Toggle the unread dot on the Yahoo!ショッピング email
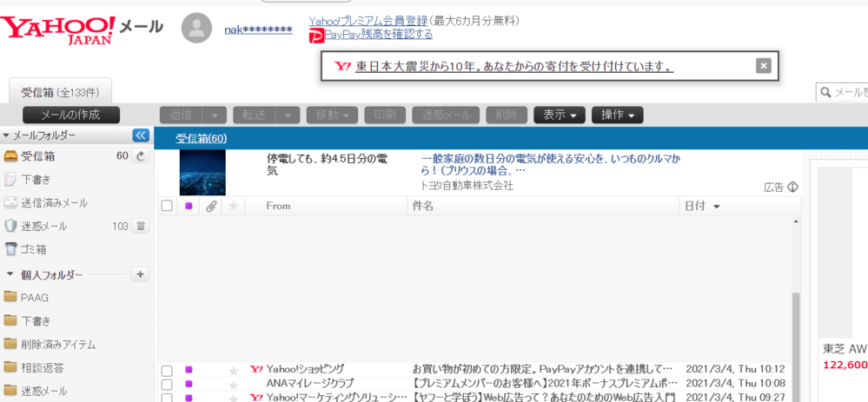 coord(189,369)
